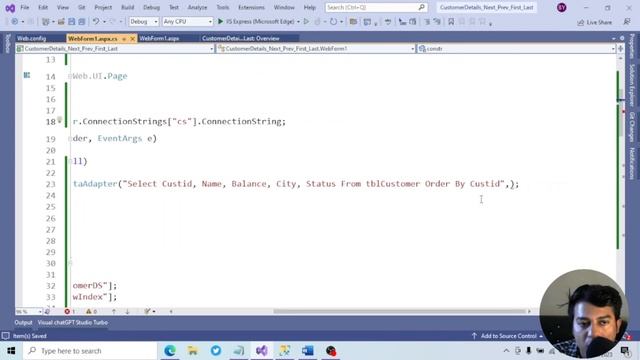The width and height of the screenshot is (640, 360).
Task: Open the Git Changes side tab
Action: tap(632, 127)
